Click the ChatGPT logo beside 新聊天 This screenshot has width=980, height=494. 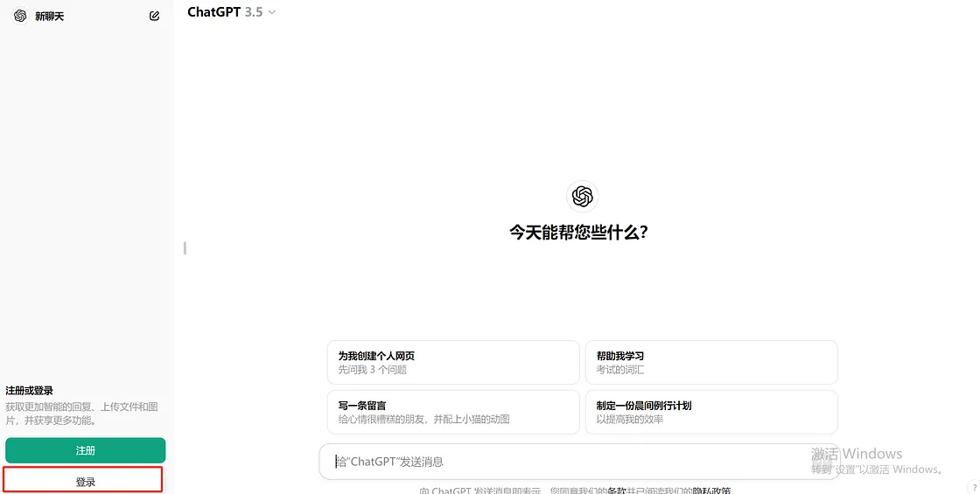click(20, 16)
